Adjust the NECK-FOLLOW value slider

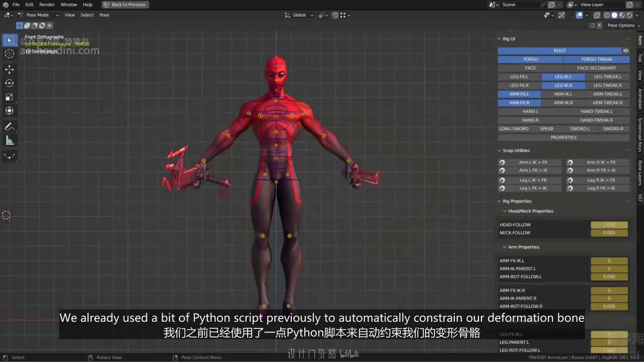tap(609, 233)
